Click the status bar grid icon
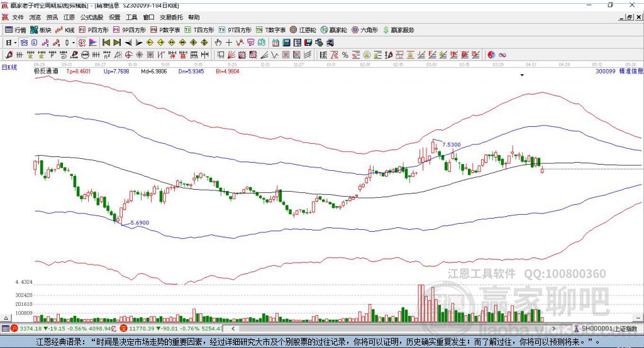Viewport: 644px width, 348px height. [x=5, y=329]
